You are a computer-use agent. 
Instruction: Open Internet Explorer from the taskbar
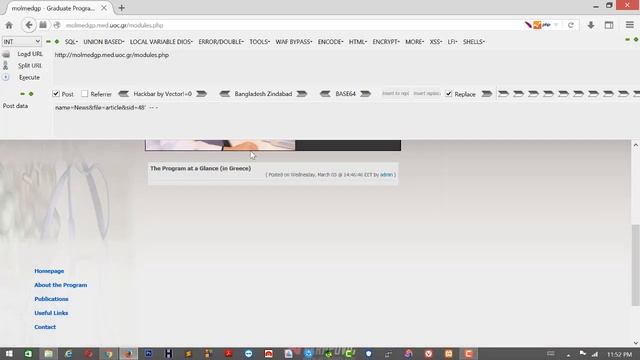[x=68, y=354]
